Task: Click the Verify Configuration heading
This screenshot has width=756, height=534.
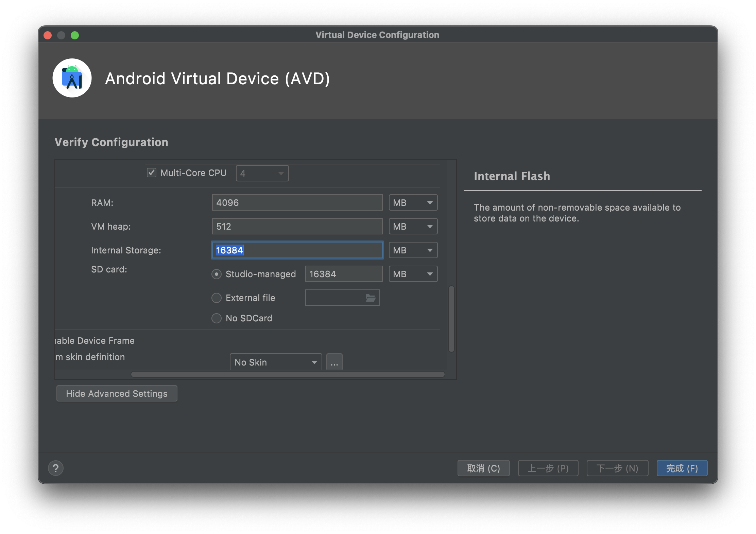Action: click(x=111, y=142)
